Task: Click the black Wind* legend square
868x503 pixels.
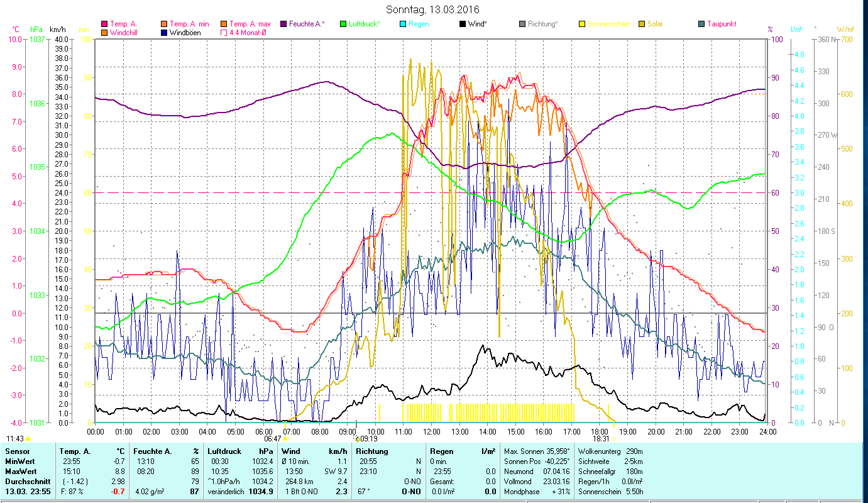Action: [x=462, y=25]
